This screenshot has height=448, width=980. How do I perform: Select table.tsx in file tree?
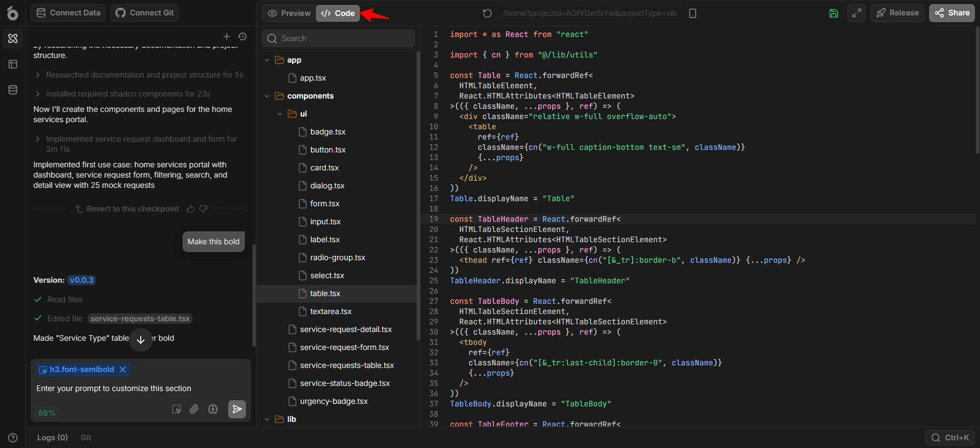pyautogui.click(x=337, y=294)
